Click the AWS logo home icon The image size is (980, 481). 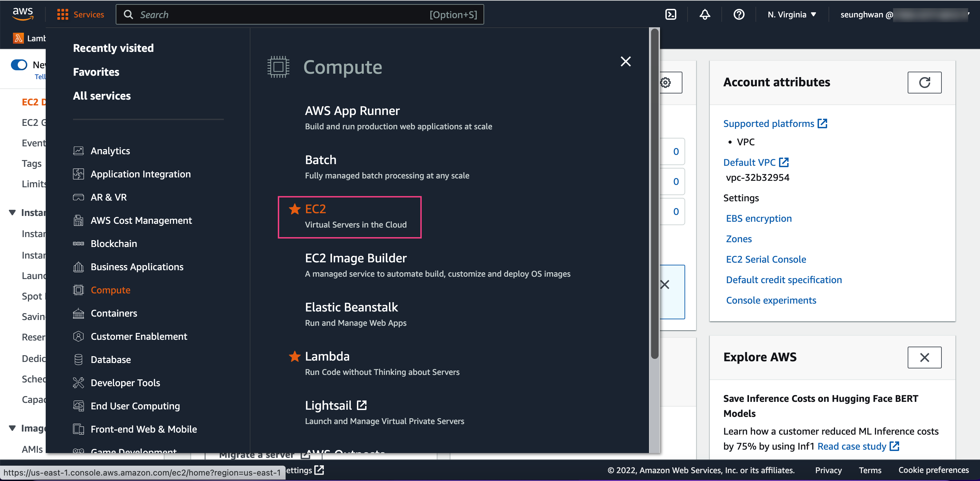click(x=23, y=14)
